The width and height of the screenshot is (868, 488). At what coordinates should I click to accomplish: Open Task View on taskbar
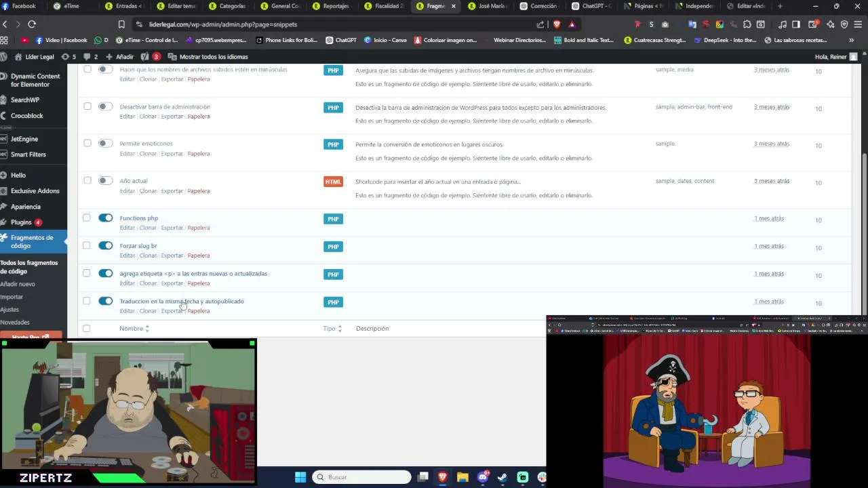(422, 477)
